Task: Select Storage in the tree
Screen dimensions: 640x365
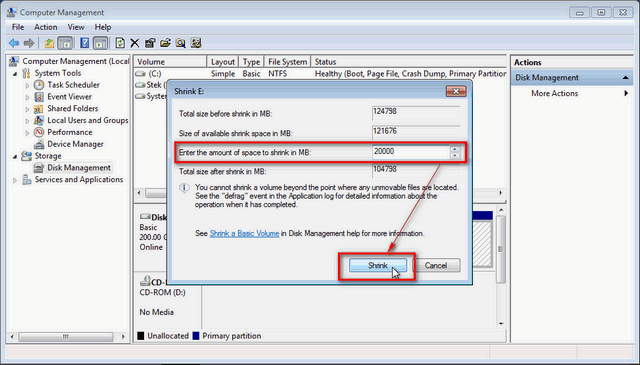Action: [48, 156]
